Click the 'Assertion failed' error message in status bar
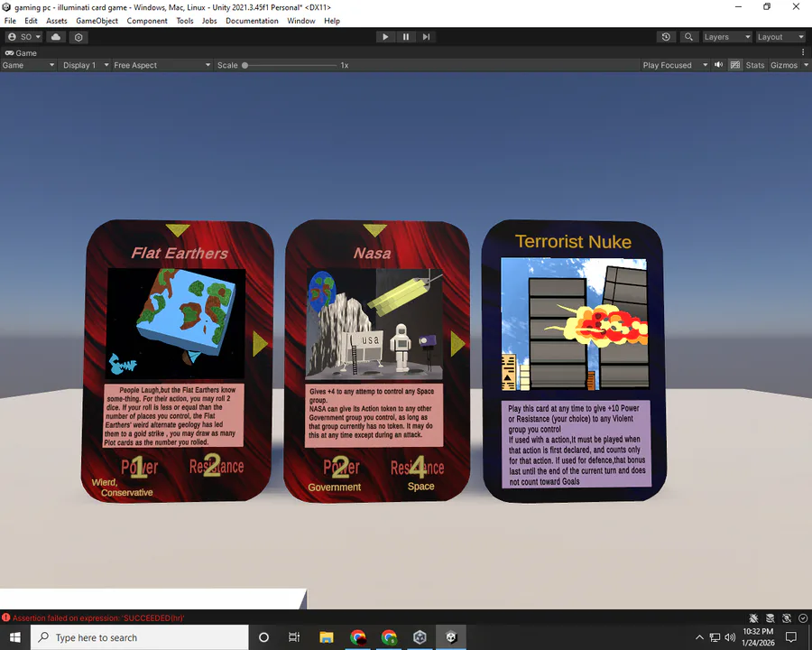The image size is (812, 650). tap(98, 617)
